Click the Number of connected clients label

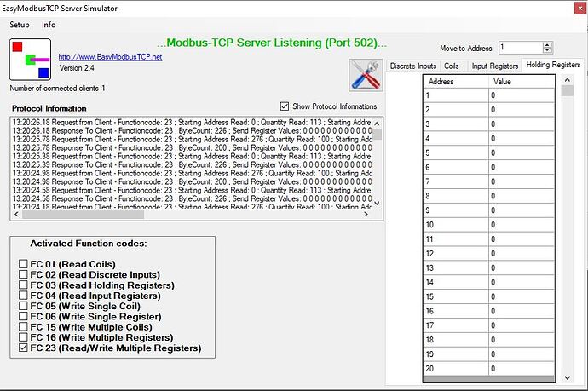pos(57,88)
